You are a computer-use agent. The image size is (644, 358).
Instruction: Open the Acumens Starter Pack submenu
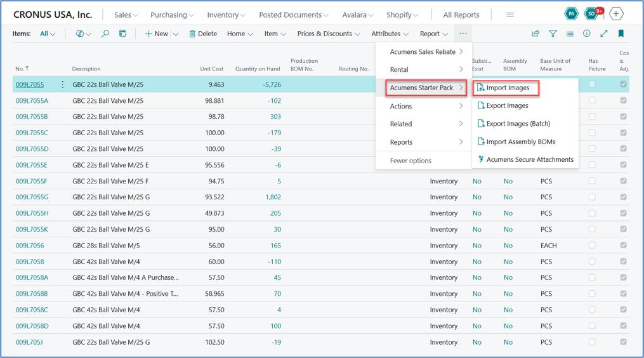click(x=426, y=88)
